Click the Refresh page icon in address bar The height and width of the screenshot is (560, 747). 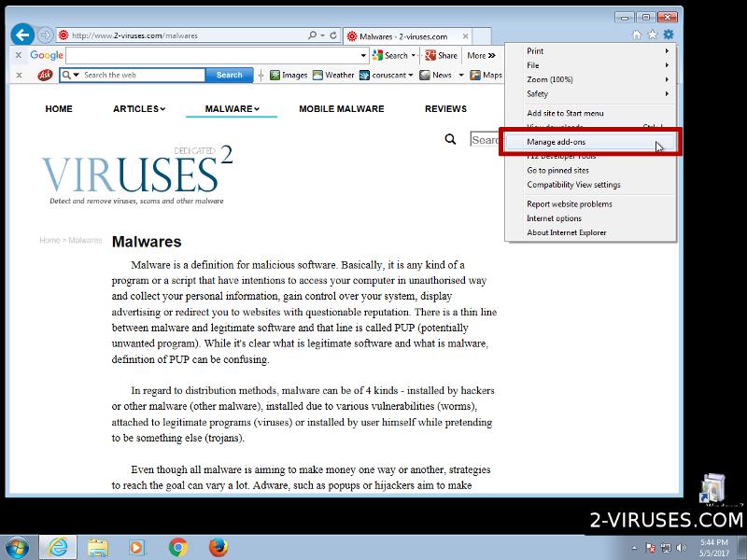(333, 35)
